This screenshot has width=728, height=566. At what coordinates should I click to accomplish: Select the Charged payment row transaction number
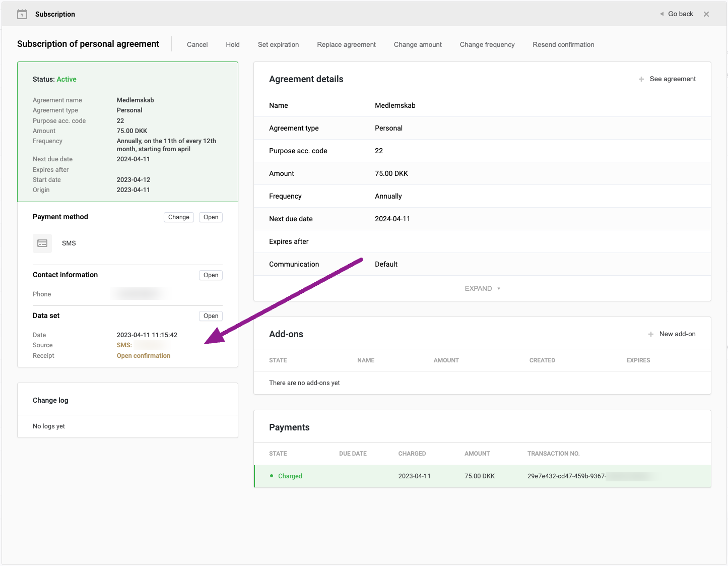coord(593,476)
